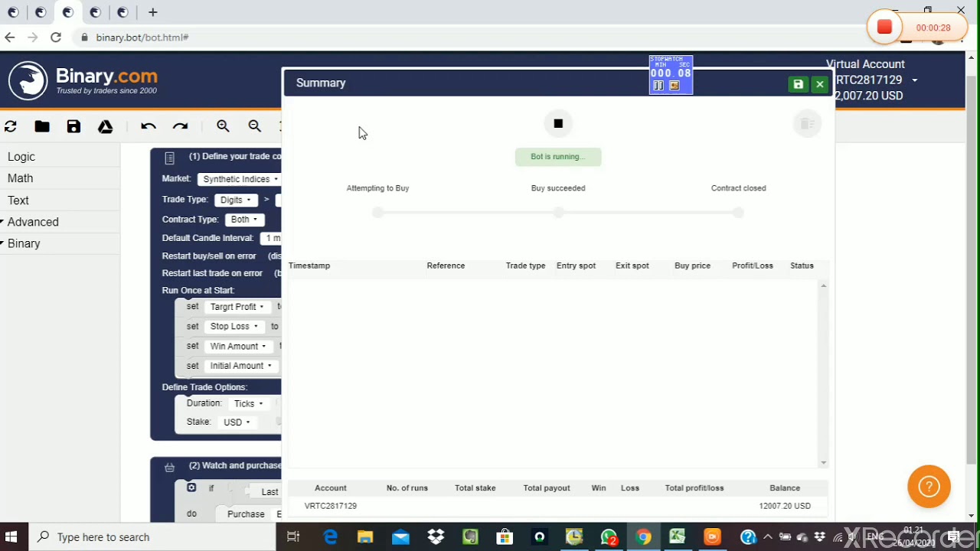The image size is (980, 551).
Task: Click the 12007.20 USD balance cell
Action: (785, 506)
